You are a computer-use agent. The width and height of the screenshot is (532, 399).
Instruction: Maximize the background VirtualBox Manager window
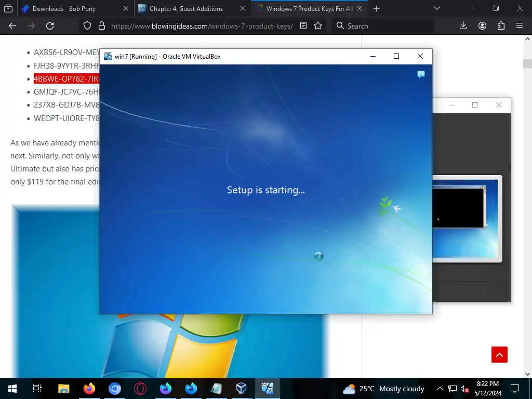click(x=475, y=105)
